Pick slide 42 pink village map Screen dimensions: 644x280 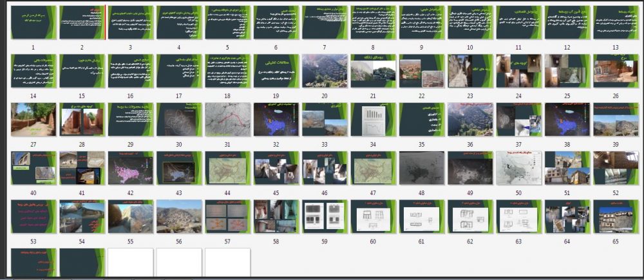point(131,168)
